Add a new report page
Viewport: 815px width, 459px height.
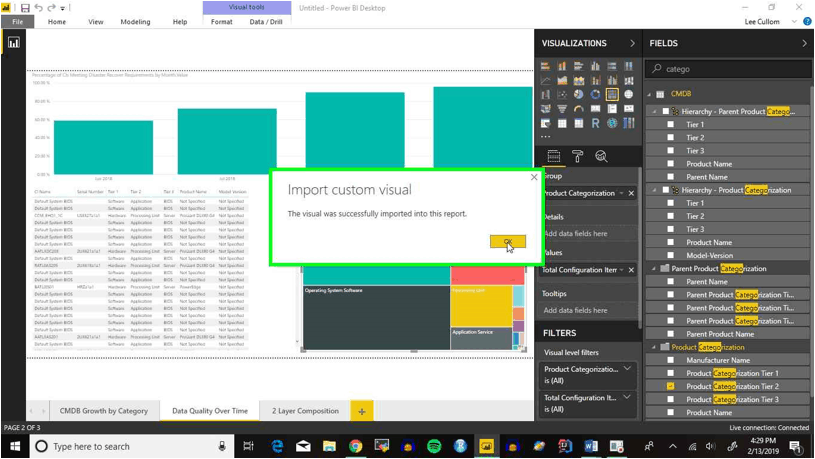(362, 411)
